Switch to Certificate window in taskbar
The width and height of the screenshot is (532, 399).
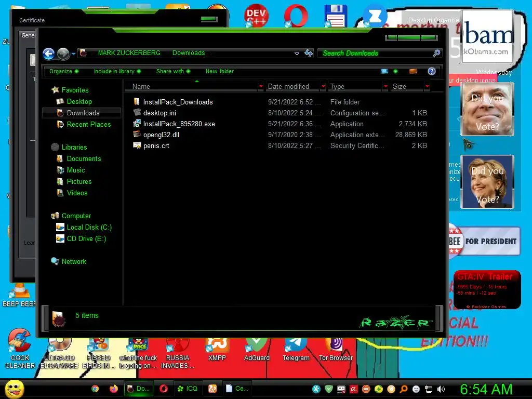point(236,389)
